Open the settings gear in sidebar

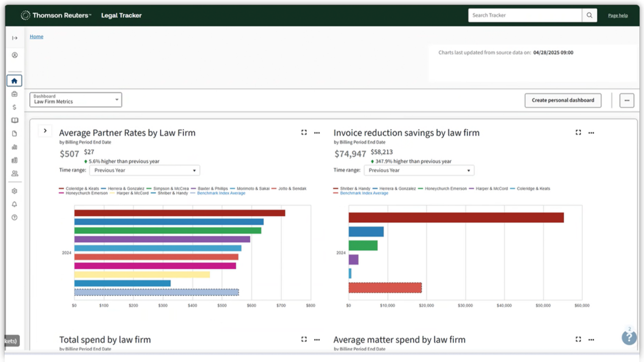point(15,191)
